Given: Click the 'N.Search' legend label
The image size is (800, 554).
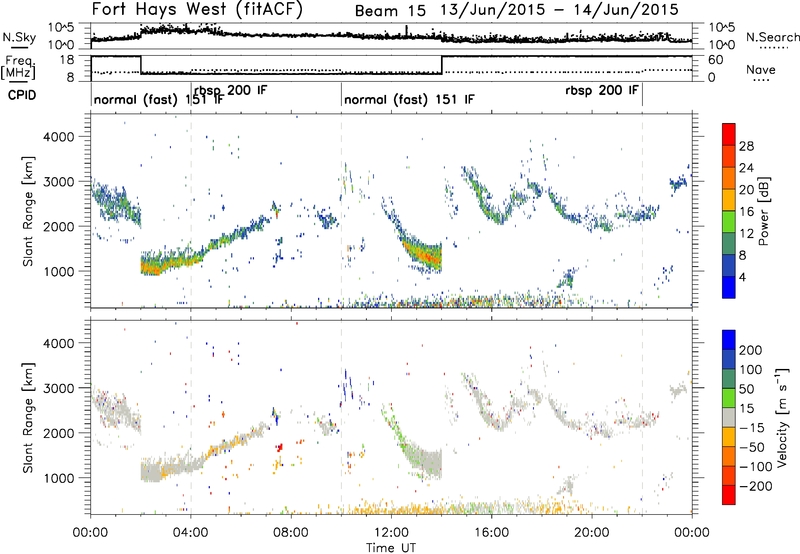Looking at the screenshot, I should click(x=772, y=37).
